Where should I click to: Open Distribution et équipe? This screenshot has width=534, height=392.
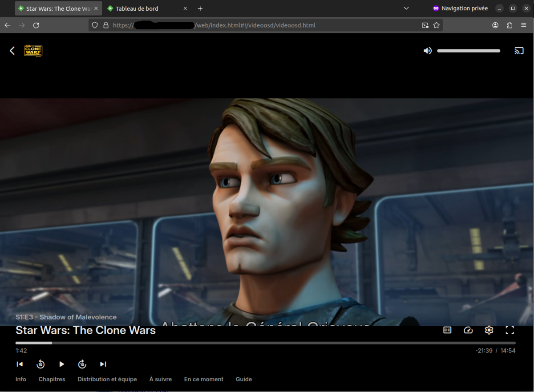coord(107,379)
